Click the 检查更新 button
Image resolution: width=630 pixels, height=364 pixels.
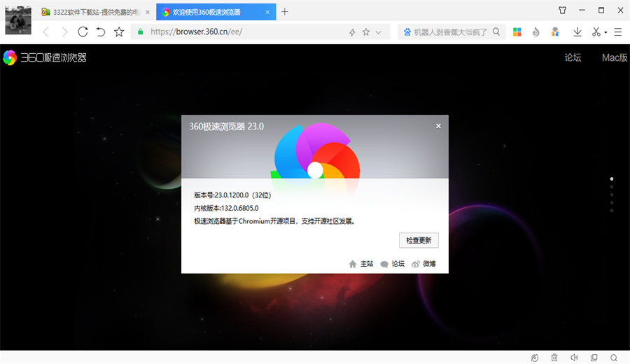pos(419,240)
